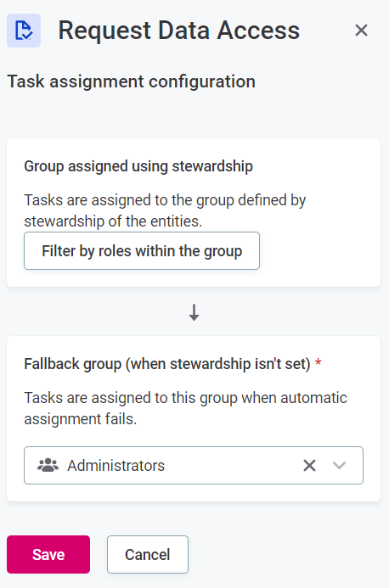Click the Fallback group field label
Screen dimensions: 389x588
tap(167, 364)
